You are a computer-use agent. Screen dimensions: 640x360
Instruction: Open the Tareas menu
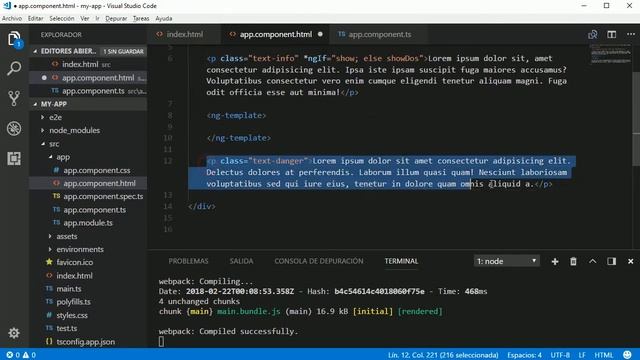[x=141, y=18]
